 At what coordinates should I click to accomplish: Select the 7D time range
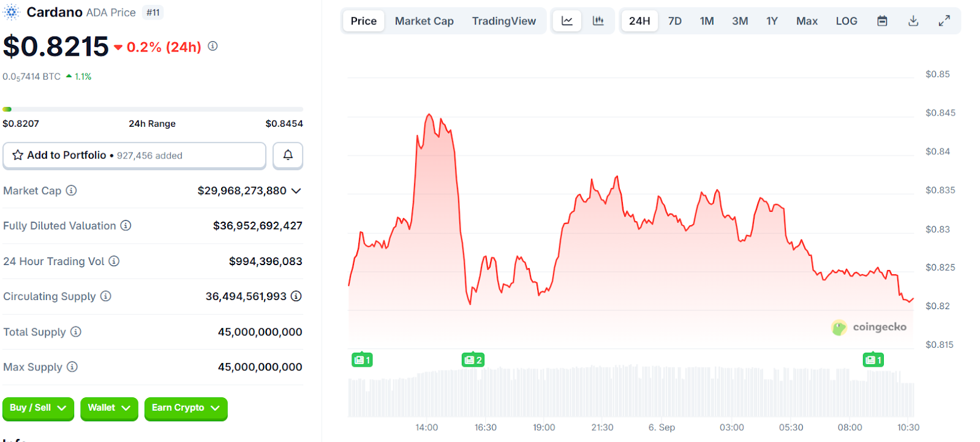coord(675,21)
